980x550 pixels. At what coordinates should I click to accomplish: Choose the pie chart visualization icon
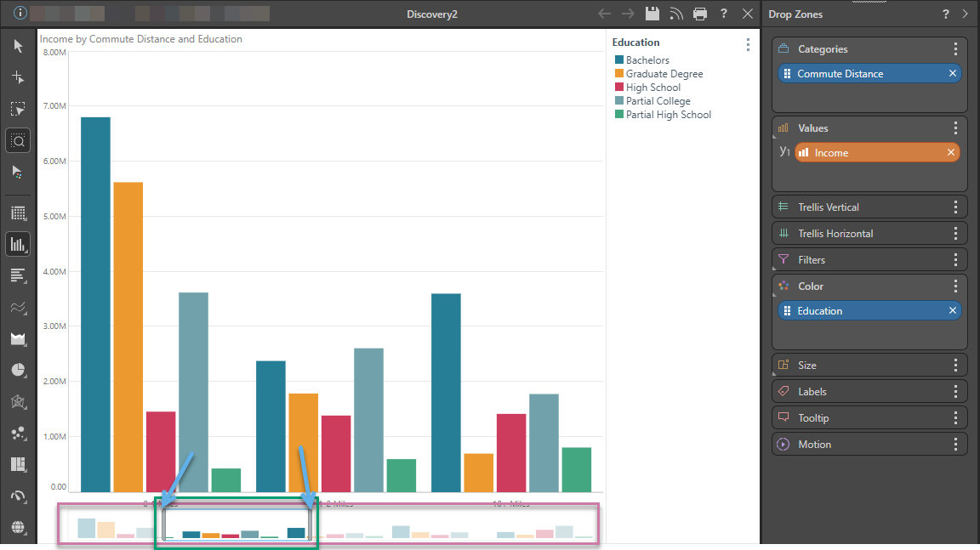point(18,370)
